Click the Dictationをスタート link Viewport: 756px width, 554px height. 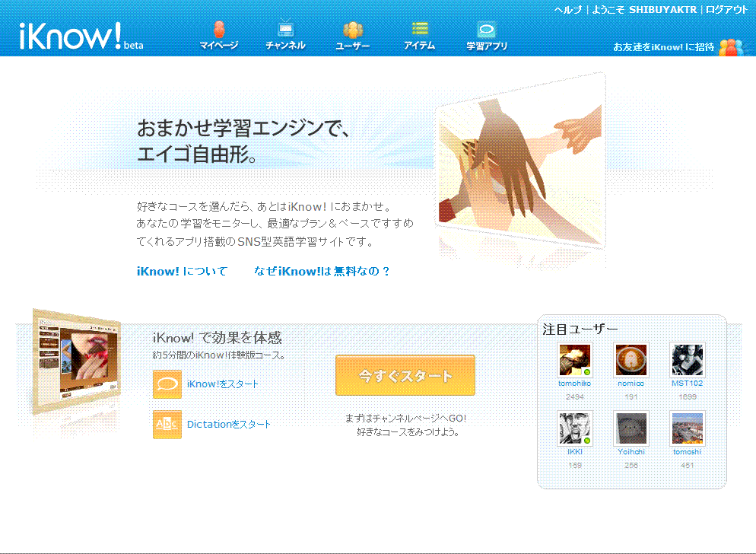coord(228,424)
